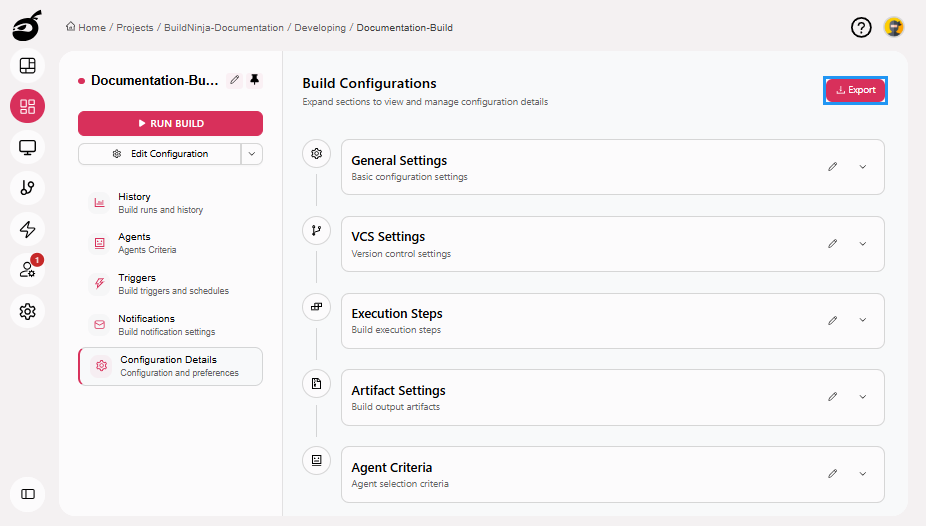Screen dimensions: 926x526
Task: Click the General Settings card title
Action: pyautogui.click(x=399, y=161)
